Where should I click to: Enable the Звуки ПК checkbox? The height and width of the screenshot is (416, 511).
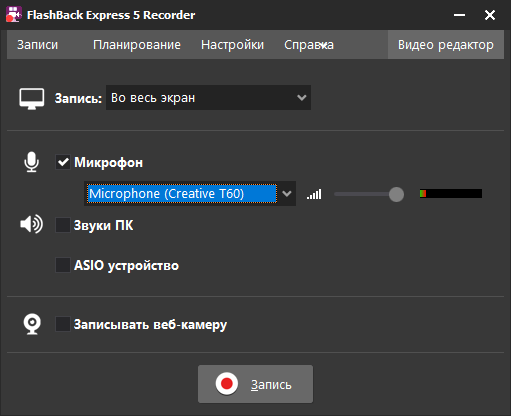point(63,225)
